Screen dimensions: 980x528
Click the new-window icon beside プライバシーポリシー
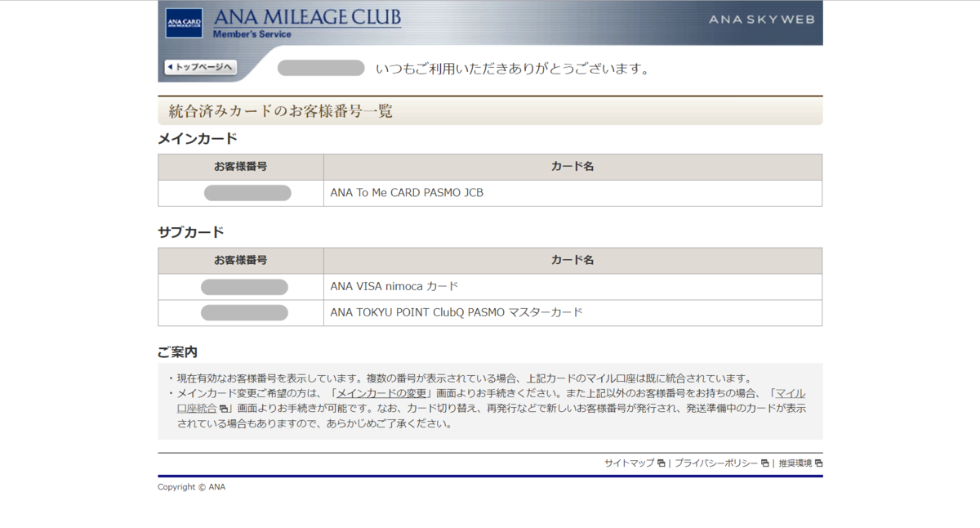pyautogui.click(x=765, y=463)
